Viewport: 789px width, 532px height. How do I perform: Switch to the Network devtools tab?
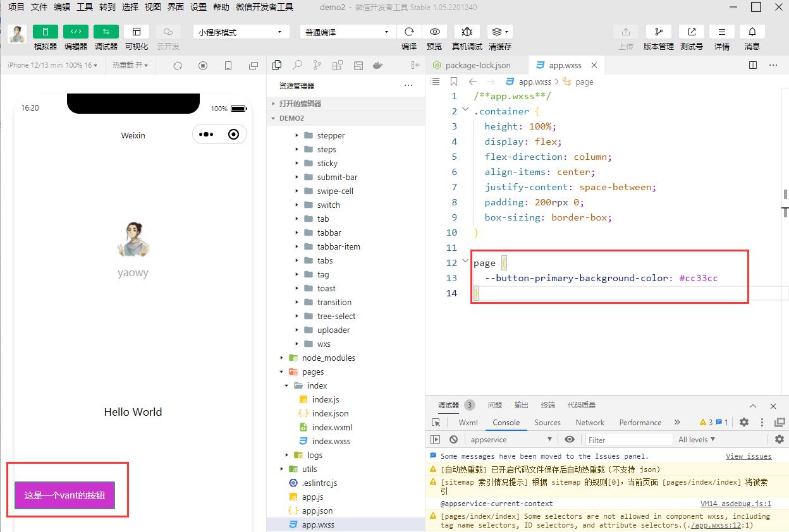[x=590, y=423]
